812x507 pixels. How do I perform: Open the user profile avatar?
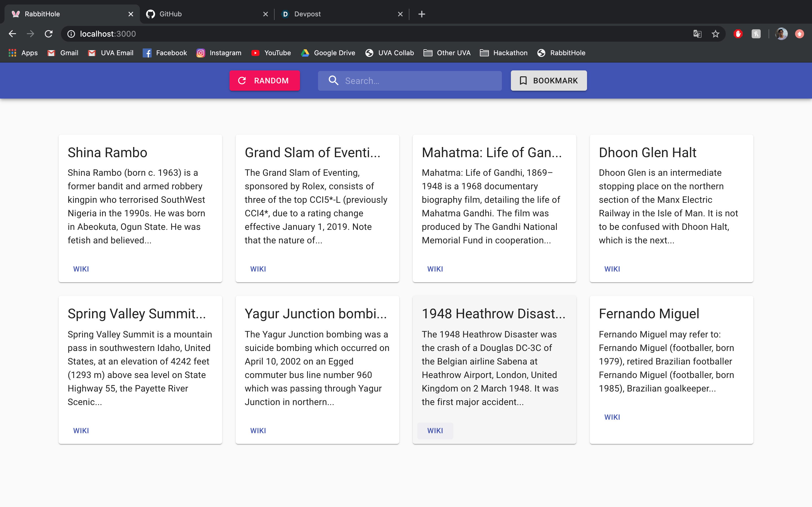(x=781, y=34)
